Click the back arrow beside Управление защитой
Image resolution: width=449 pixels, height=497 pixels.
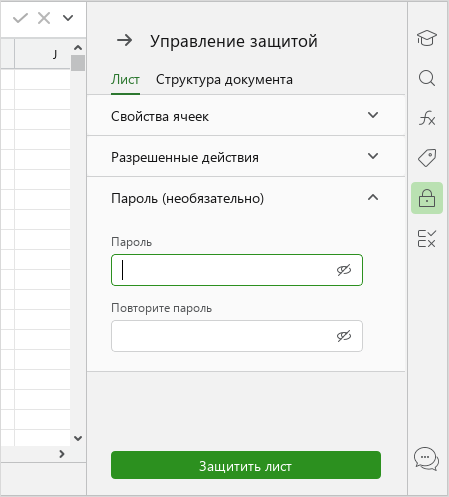click(124, 41)
